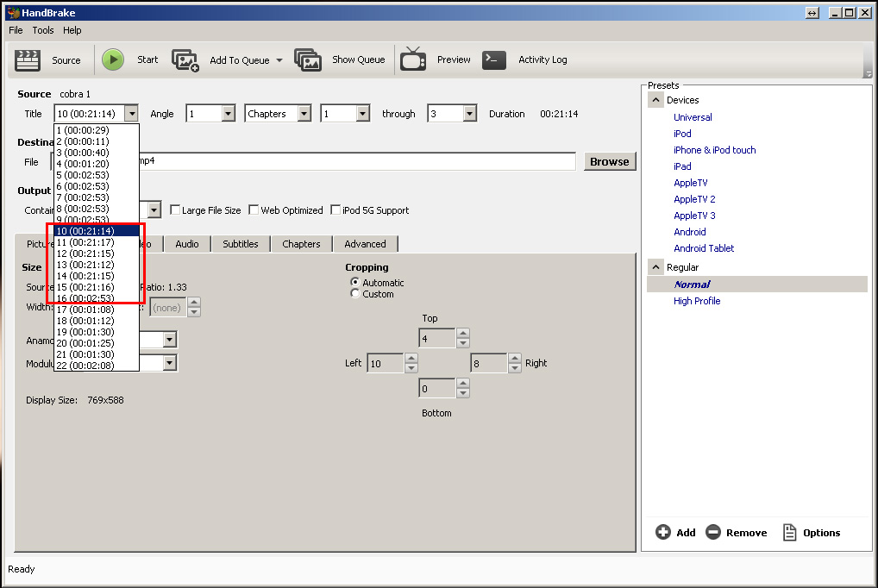
Task: Select the iPad preset
Action: 682,166
